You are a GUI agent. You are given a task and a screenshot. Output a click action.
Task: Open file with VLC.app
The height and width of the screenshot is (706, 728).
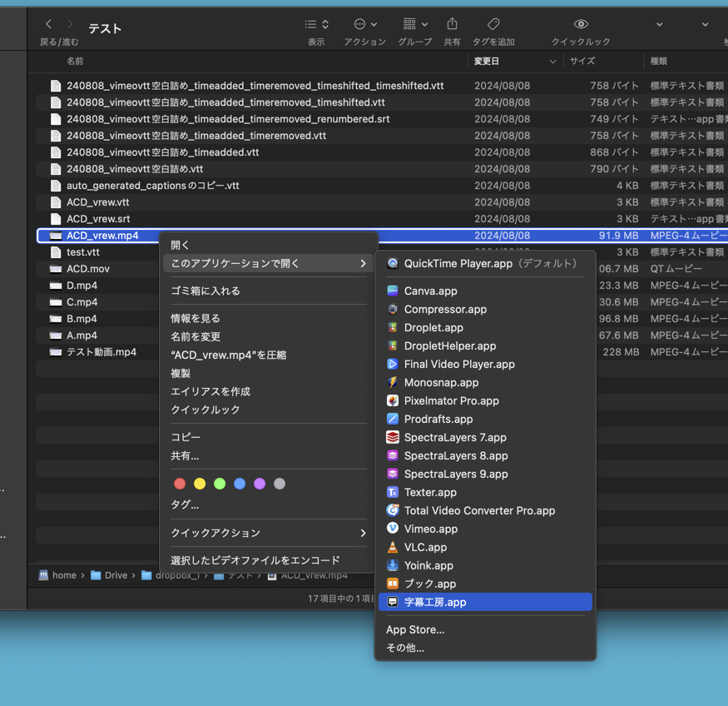(x=425, y=547)
